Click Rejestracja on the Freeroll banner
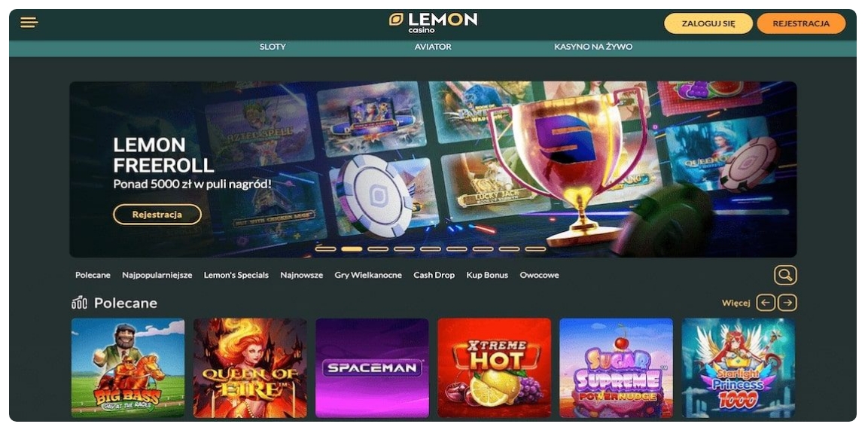Image resolution: width=868 pixels, height=430 pixels. [157, 215]
